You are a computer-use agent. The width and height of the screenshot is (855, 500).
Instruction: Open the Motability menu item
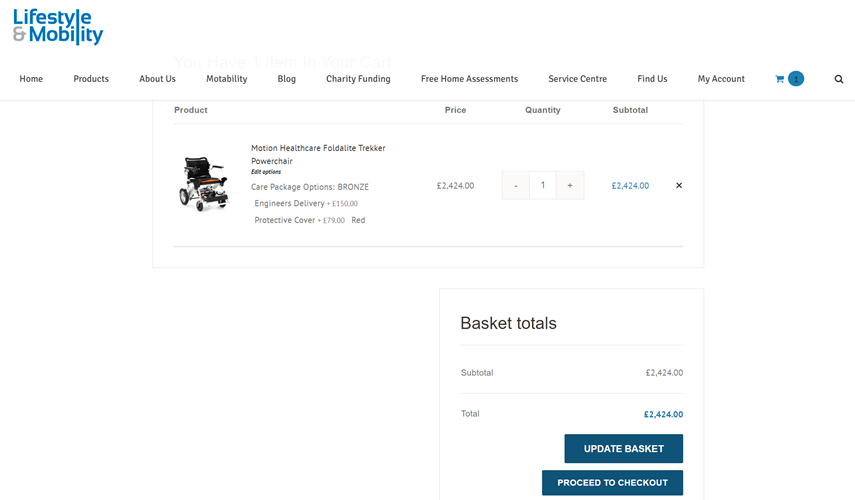226,79
